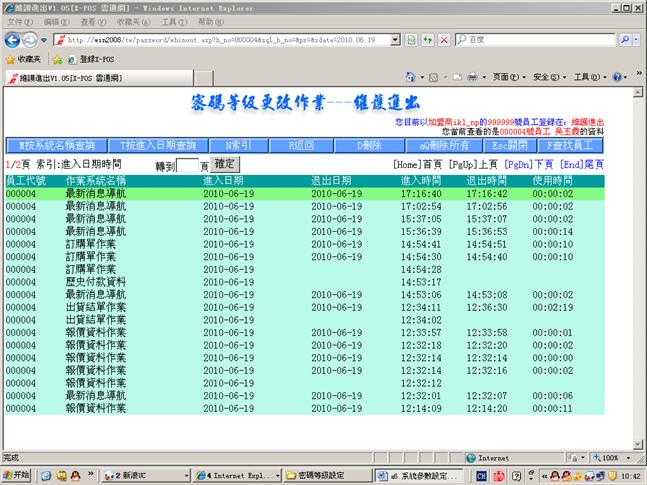Click the help question mark icon
Viewport: 647px width, 485px height.
pyautogui.click(x=617, y=77)
